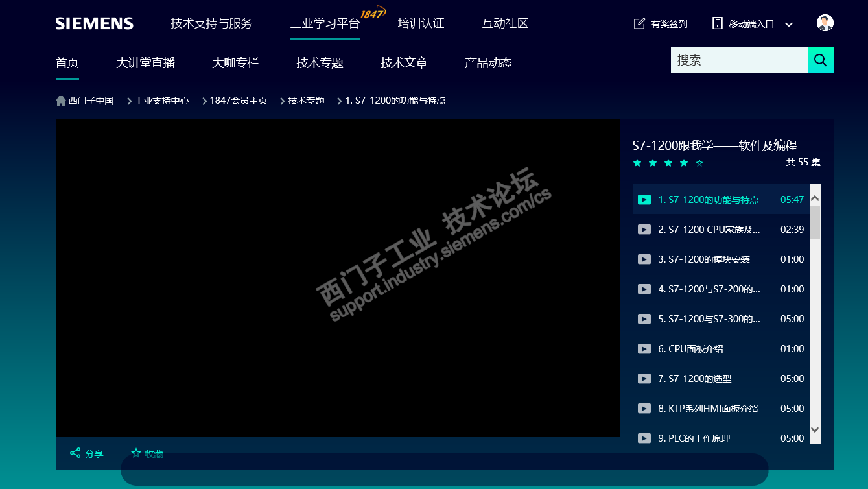Viewport: 868px width, 489px height.
Task: Play episode 8. KTP系列HMI面板介绍
Action: [708, 409]
